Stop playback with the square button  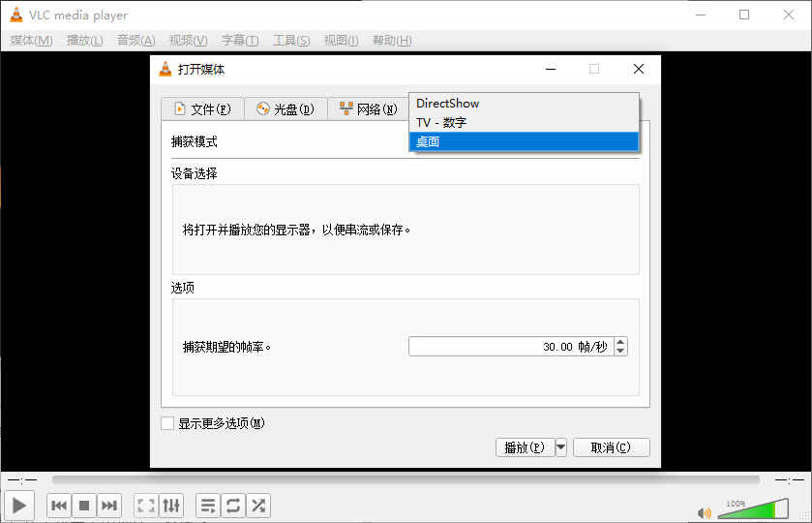(x=84, y=506)
